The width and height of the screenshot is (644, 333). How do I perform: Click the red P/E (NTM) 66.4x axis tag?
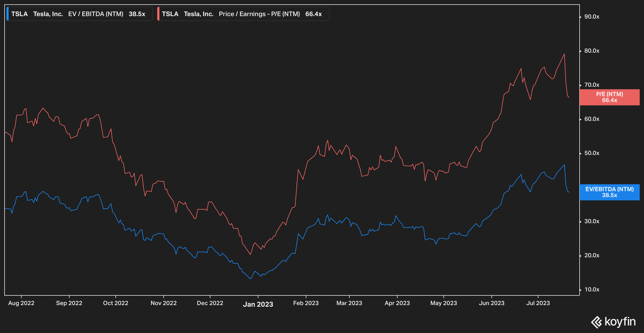coord(609,97)
